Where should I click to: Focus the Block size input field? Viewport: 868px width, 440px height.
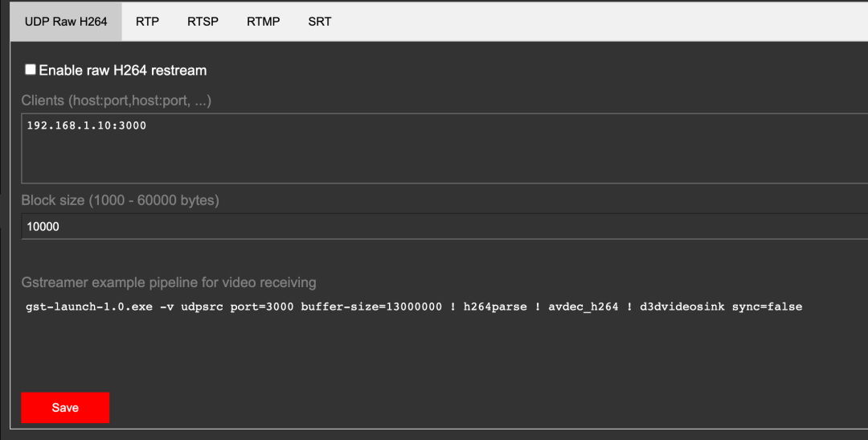pyautogui.click(x=442, y=227)
